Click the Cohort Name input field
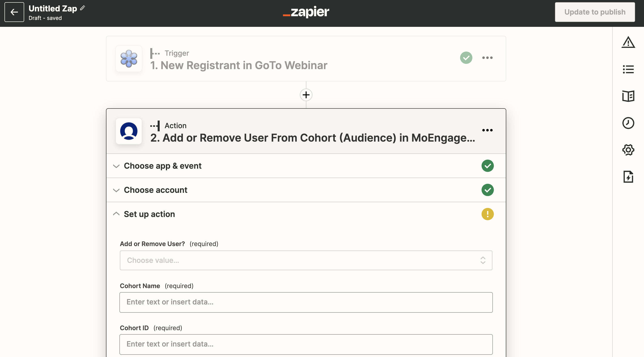 pos(306,302)
